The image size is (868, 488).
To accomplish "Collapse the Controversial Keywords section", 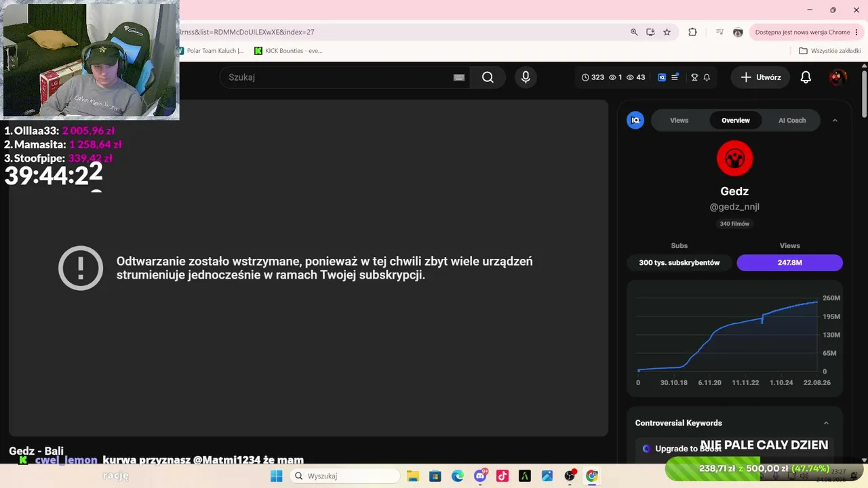I will (826, 423).
